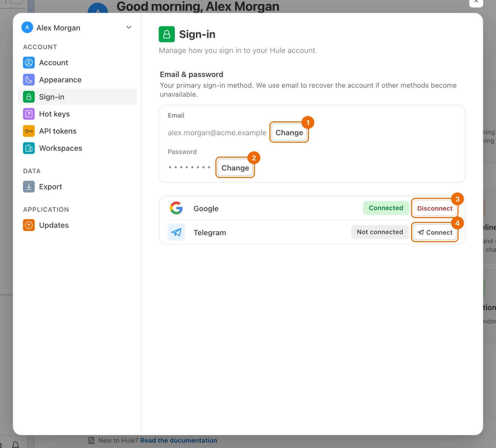Image resolution: width=496 pixels, height=448 pixels.
Task: Click the Email & password heading
Action: 192,74
